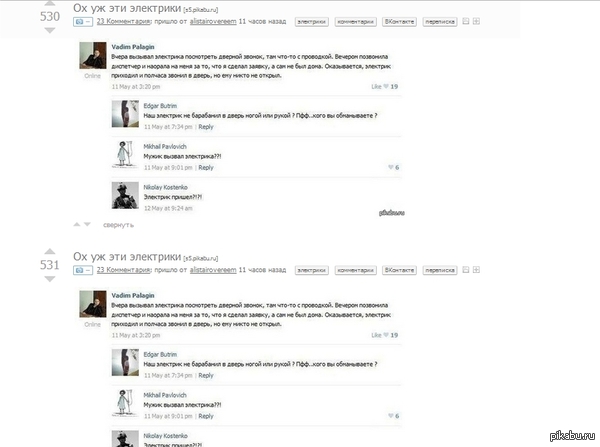Expand post 531 using the plus box icon
Image resolution: width=600 pixels, height=447 pixels.
pyautogui.click(x=476, y=270)
